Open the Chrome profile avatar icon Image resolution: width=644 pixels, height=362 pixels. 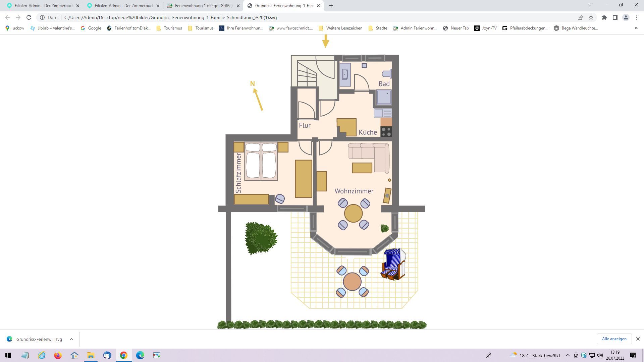pos(626,17)
